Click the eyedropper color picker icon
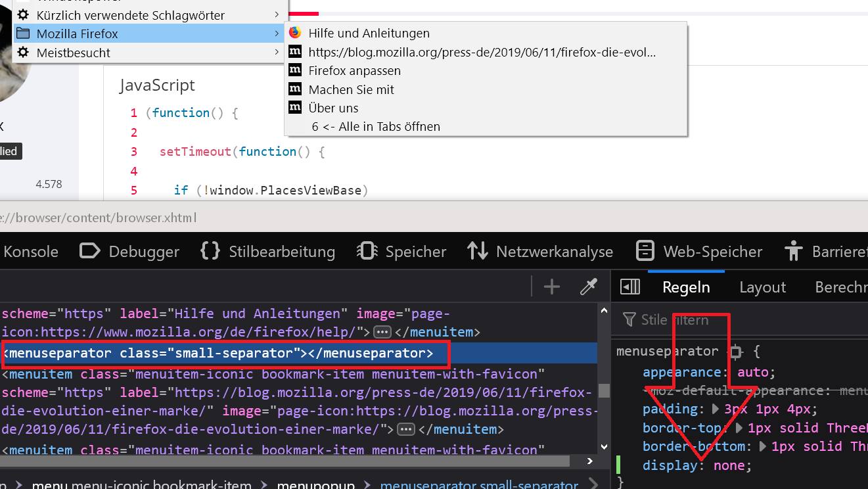 588,287
